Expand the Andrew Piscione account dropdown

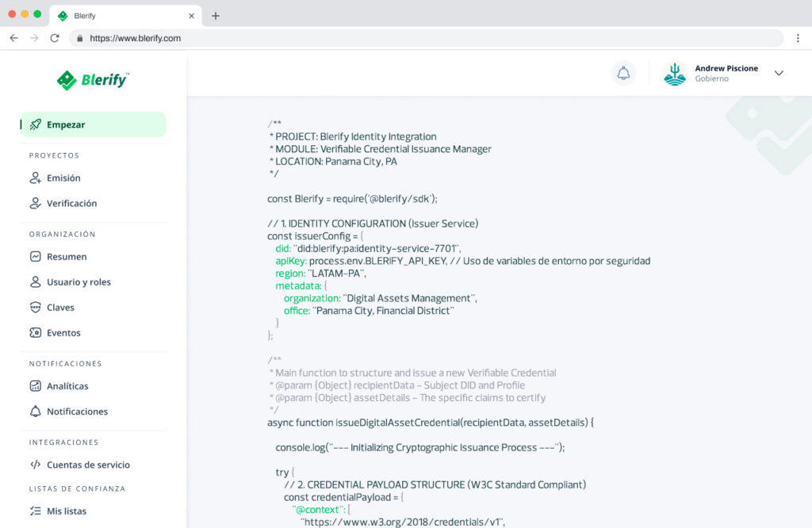(x=779, y=73)
